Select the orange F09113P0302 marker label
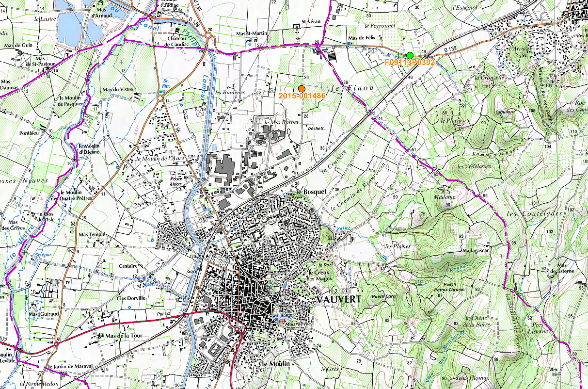This screenshot has width=588, height=389. 410,63
